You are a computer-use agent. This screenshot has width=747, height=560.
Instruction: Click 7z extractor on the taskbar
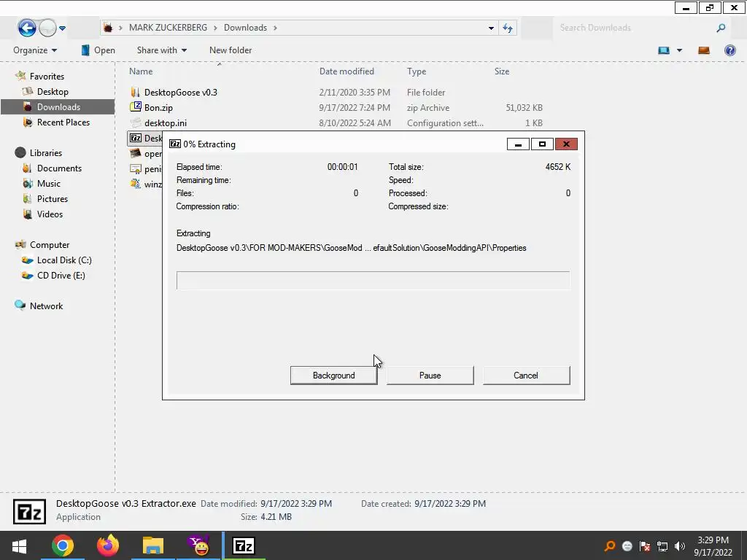244,545
